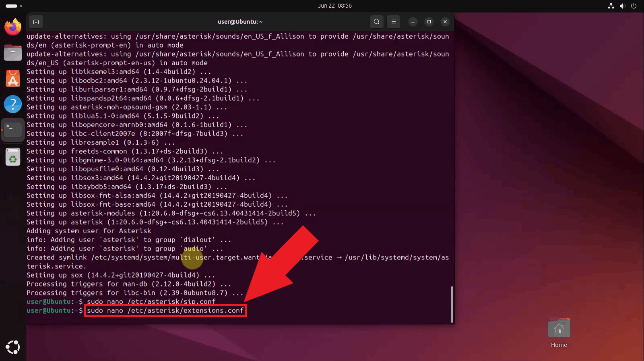This screenshot has width=644, height=361.
Task: Click 'Setting up libsox3:amd64' line
Action: (141, 178)
